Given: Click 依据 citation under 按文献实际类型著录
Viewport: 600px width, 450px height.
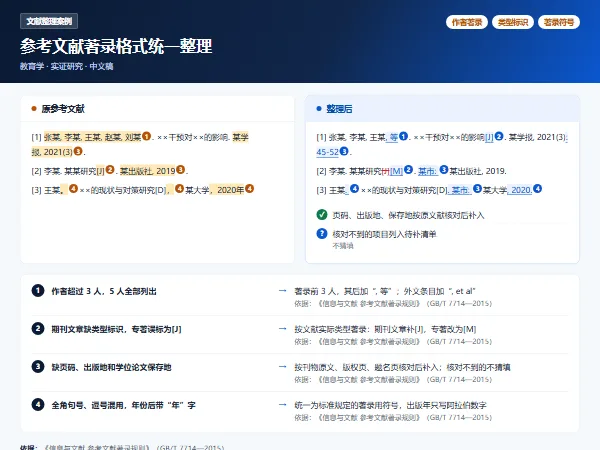Looking at the screenshot, I should tap(393, 342).
